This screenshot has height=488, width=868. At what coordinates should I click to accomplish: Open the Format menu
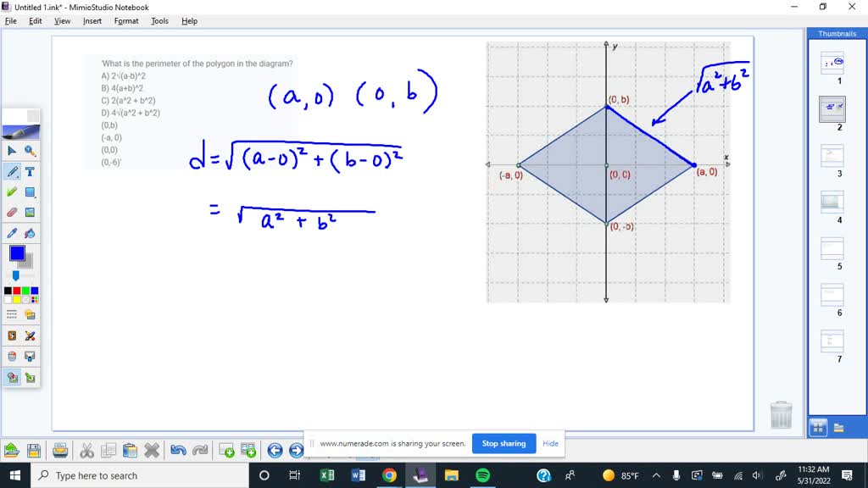point(126,21)
